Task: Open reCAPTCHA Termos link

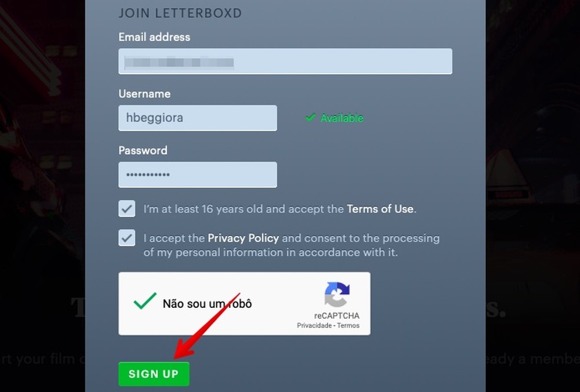Action: pyautogui.click(x=349, y=325)
